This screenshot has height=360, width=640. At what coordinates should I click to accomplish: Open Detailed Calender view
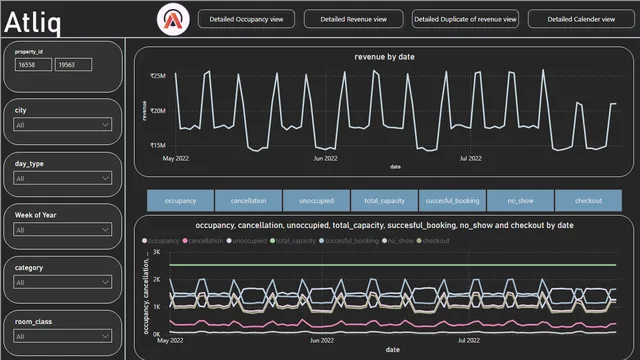tap(581, 19)
